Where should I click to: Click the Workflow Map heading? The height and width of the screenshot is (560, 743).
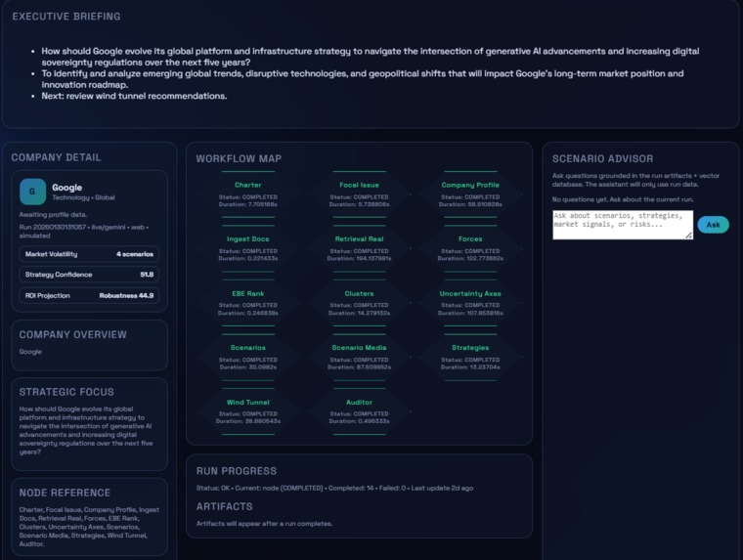239,158
